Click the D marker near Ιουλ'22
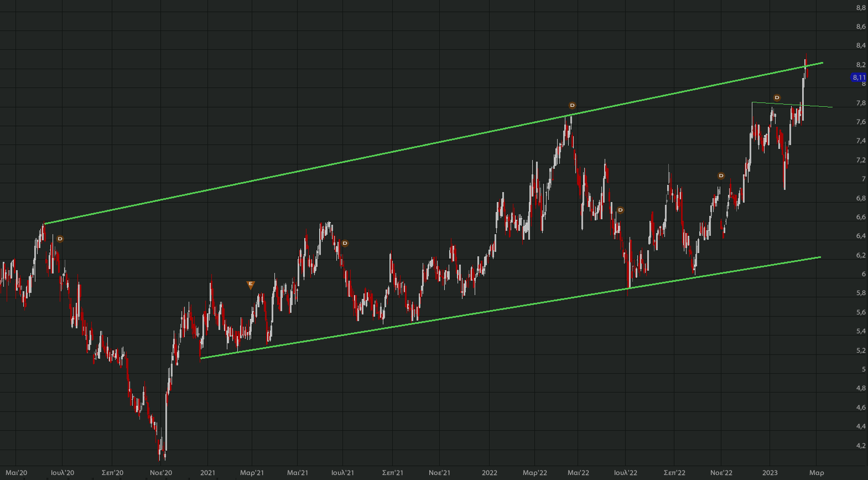 (621, 210)
